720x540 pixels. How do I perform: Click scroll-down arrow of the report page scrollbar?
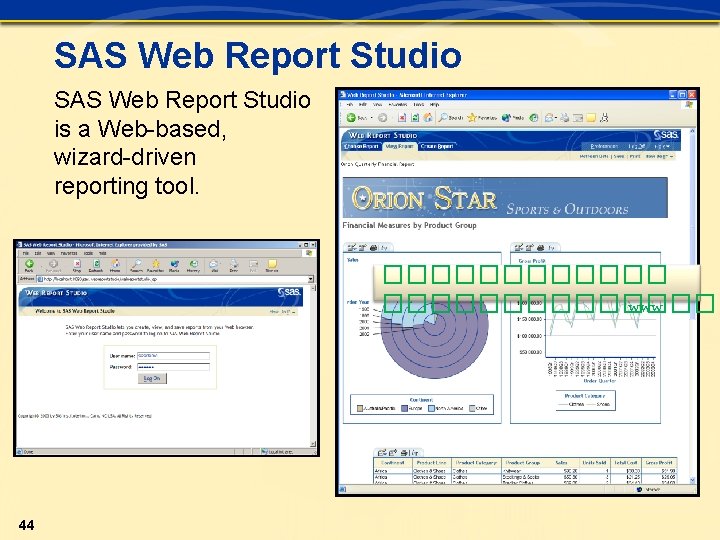point(692,480)
